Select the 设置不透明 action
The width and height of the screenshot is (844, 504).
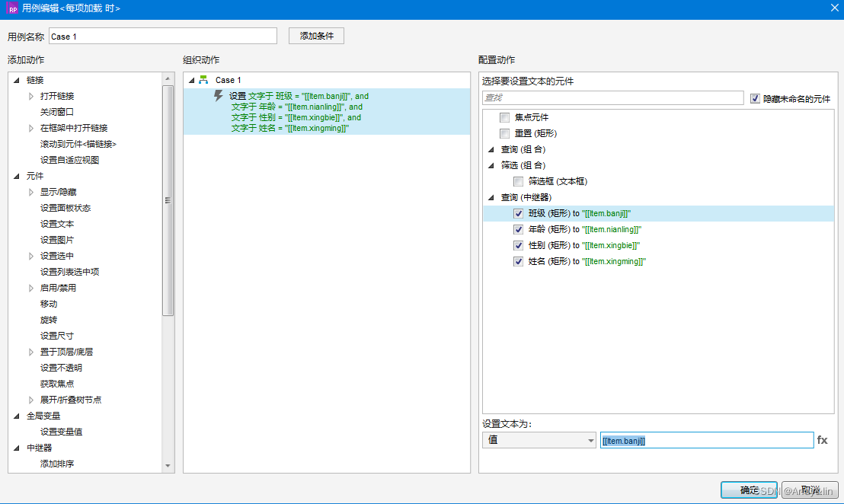pyautogui.click(x=61, y=368)
